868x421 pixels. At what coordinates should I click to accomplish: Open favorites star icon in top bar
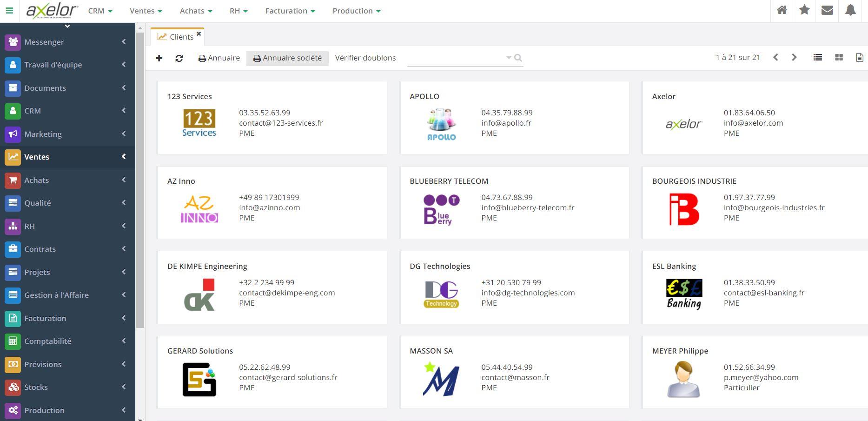(804, 10)
